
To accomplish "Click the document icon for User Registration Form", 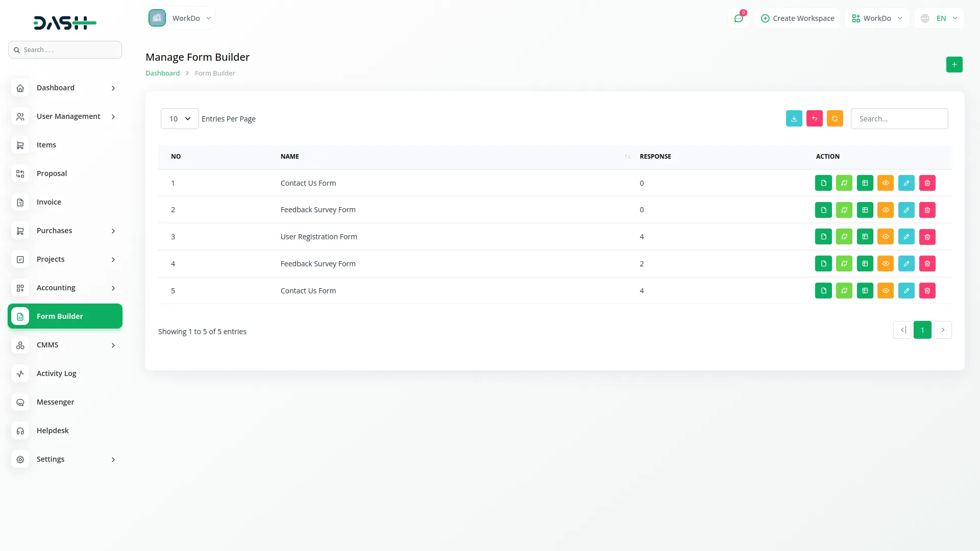I will pos(823,236).
